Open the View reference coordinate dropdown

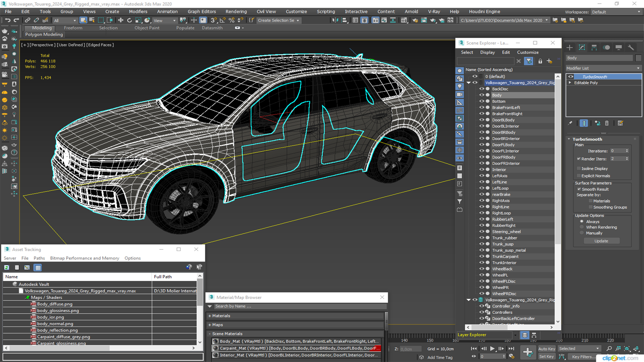(x=165, y=20)
